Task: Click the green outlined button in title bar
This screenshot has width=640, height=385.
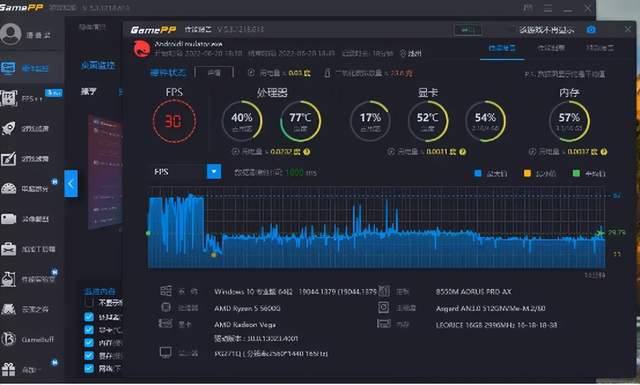Action: click(468, 30)
